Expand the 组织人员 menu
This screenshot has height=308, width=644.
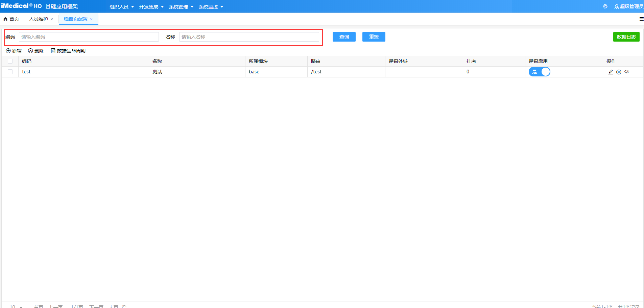point(122,7)
